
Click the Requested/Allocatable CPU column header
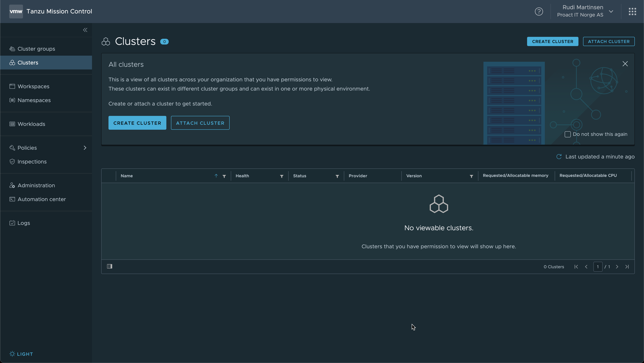click(x=588, y=176)
